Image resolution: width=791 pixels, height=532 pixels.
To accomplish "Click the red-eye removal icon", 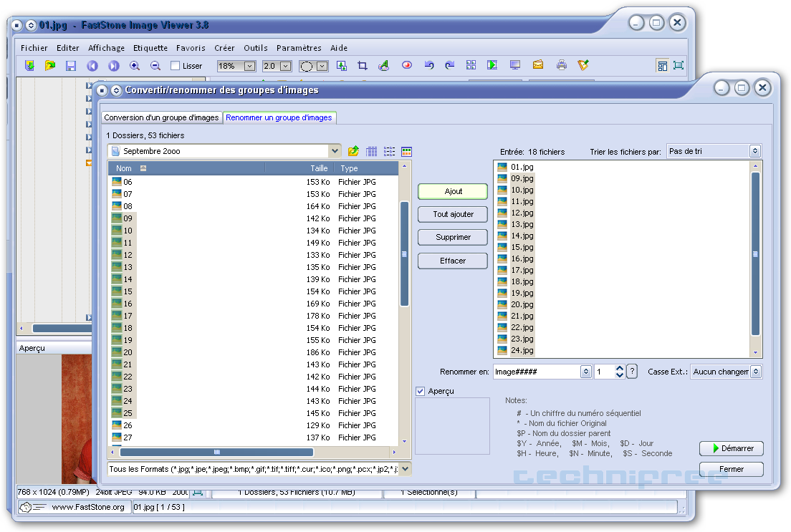I will tap(406, 66).
